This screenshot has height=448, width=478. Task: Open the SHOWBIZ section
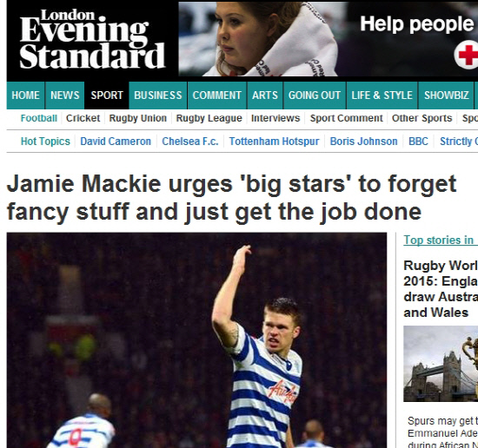tap(447, 96)
